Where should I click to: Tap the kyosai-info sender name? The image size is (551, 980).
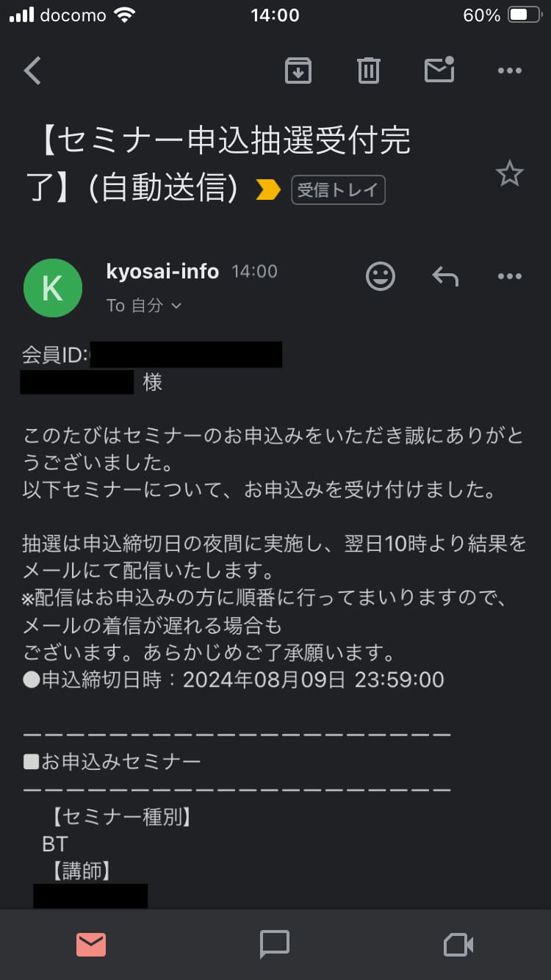coord(162,271)
